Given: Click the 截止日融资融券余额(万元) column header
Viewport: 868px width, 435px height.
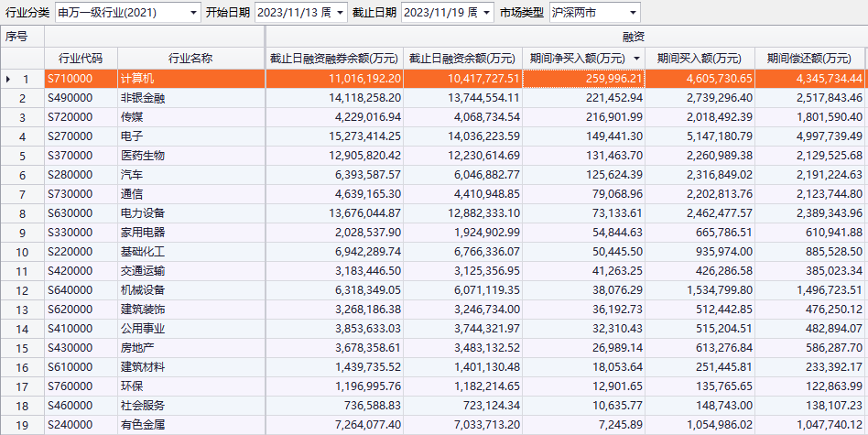Looking at the screenshot, I should coord(334,59).
